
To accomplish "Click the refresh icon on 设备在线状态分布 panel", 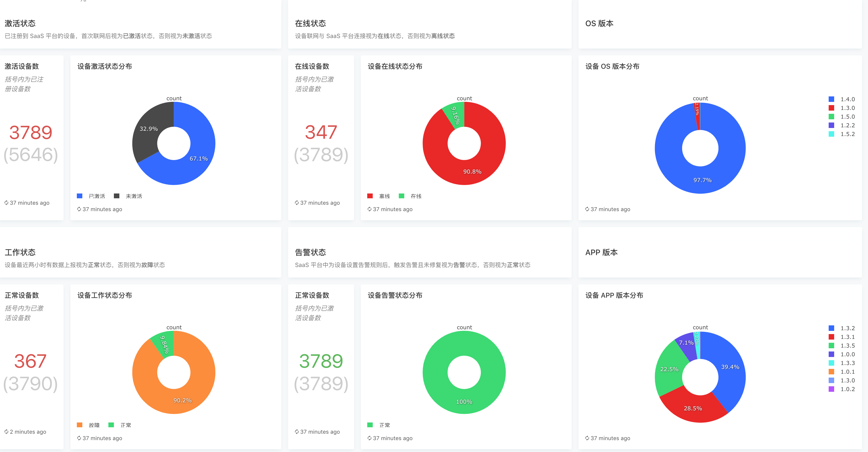I will [x=369, y=209].
